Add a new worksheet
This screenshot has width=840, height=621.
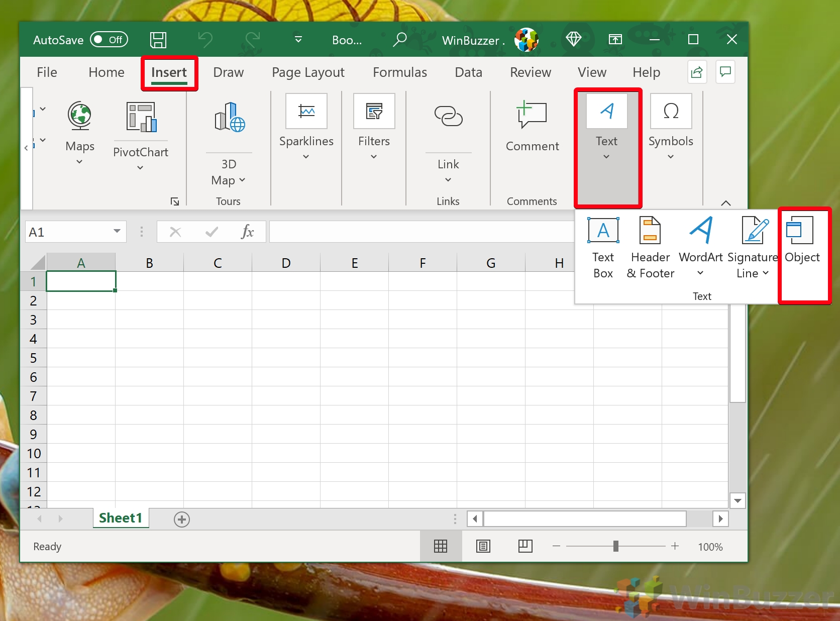pyautogui.click(x=181, y=519)
